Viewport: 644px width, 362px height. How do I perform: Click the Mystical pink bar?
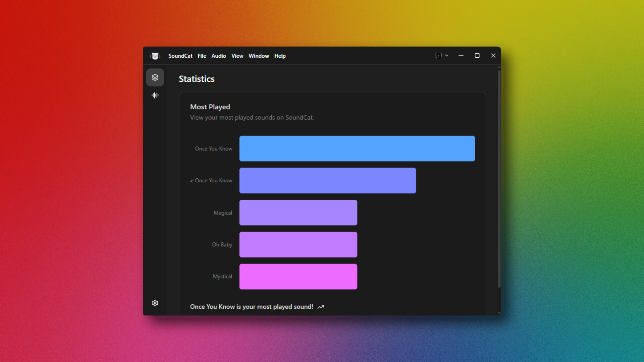tap(298, 276)
